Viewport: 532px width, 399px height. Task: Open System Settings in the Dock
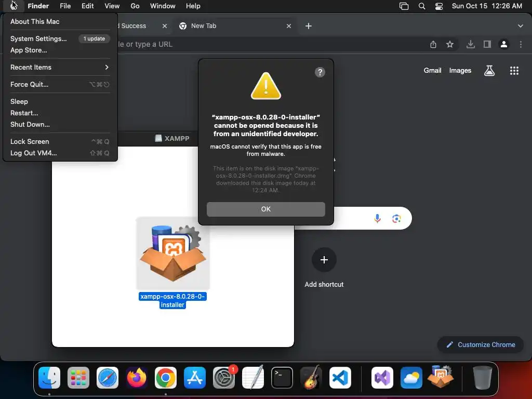click(224, 378)
